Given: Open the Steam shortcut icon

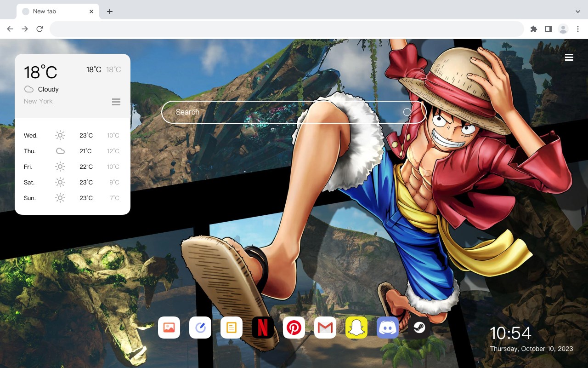Looking at the screenshot, I should [419, 328].
